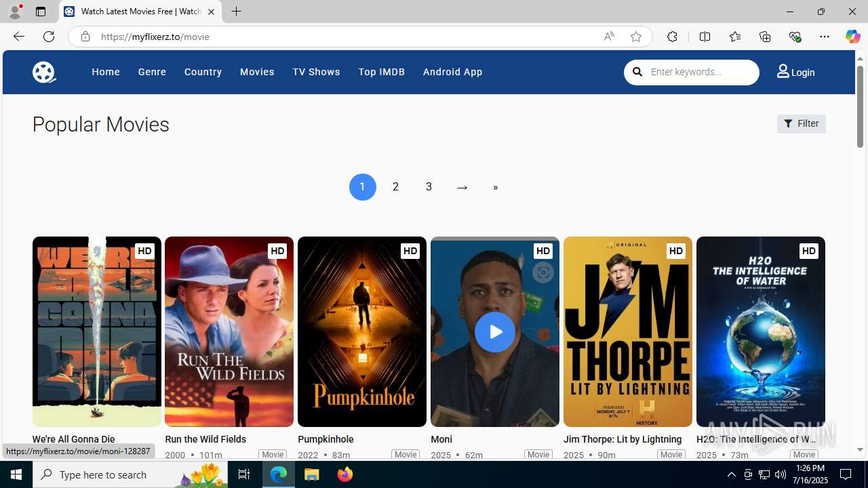This screenshot has width=868, height=488.
Task: Toggle Split screen icon
Action: click(x=705, y=37)
